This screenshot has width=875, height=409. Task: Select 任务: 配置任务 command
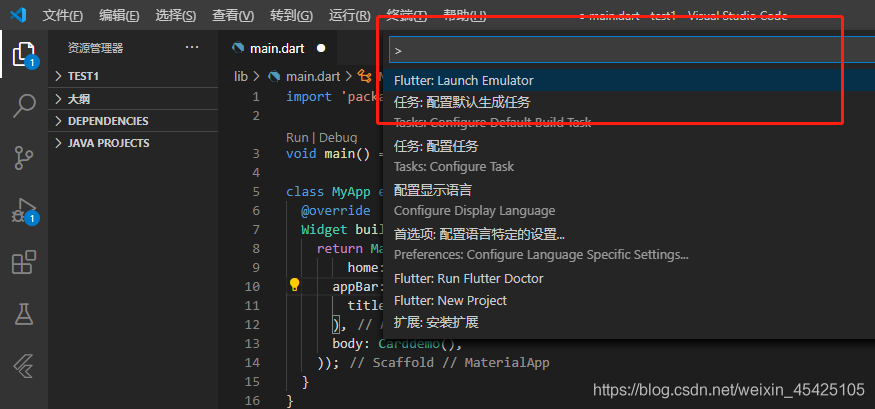(x=629, y=156)
